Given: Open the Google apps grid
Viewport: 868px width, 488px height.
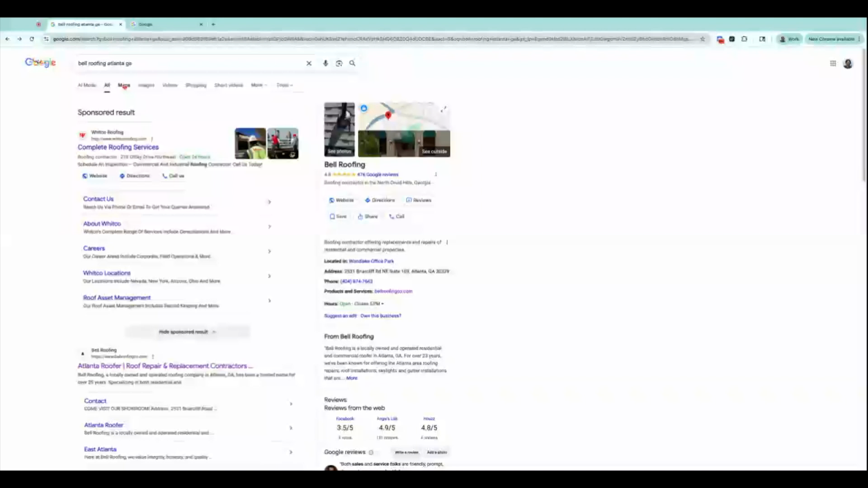Looking at the screenshot, I should pos(833,63).
